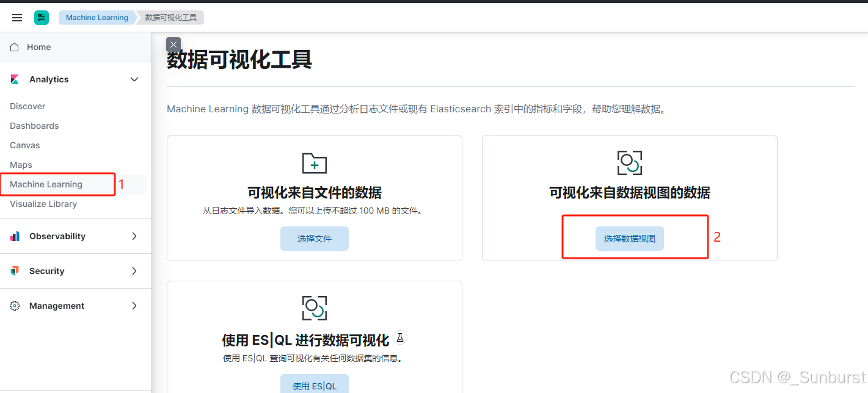This screenshot has height=393, width=868.
Task: Click the Observability section icon
Action: tap(15, 236)
